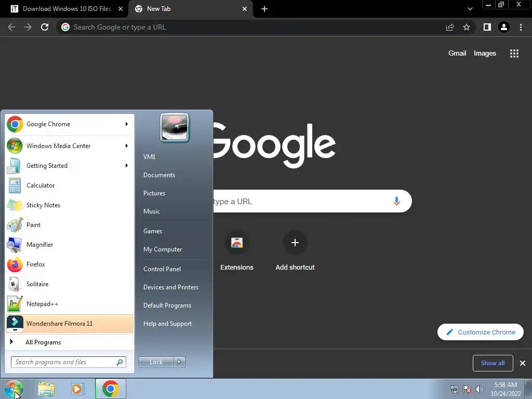The image size is (532, 399).
Task: Open Getting Started in Start menu
Action: pos(70,166)
